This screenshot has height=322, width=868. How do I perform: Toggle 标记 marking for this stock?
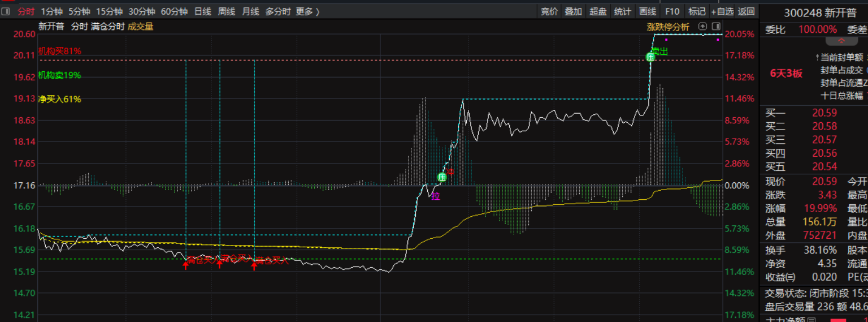click(697, 11)
